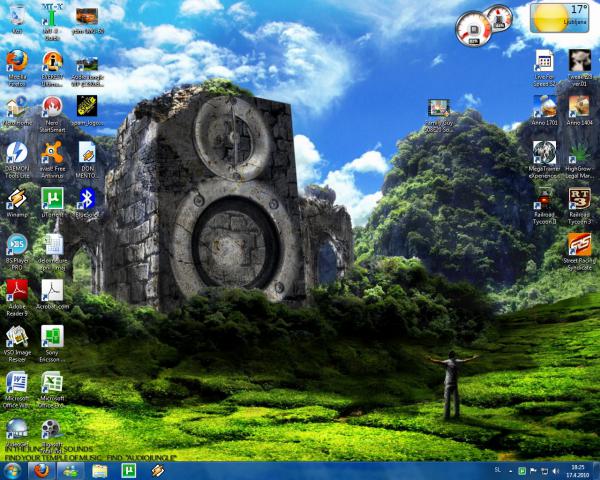Select the BS.Player PRO desktop icon
600x480 pixels.
point(17,245)
